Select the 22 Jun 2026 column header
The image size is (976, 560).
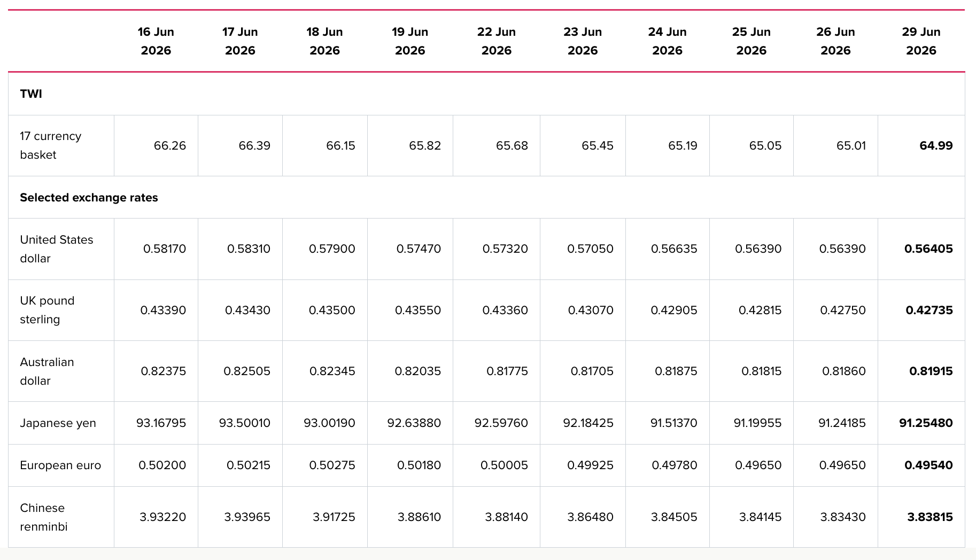pos(497,41)
